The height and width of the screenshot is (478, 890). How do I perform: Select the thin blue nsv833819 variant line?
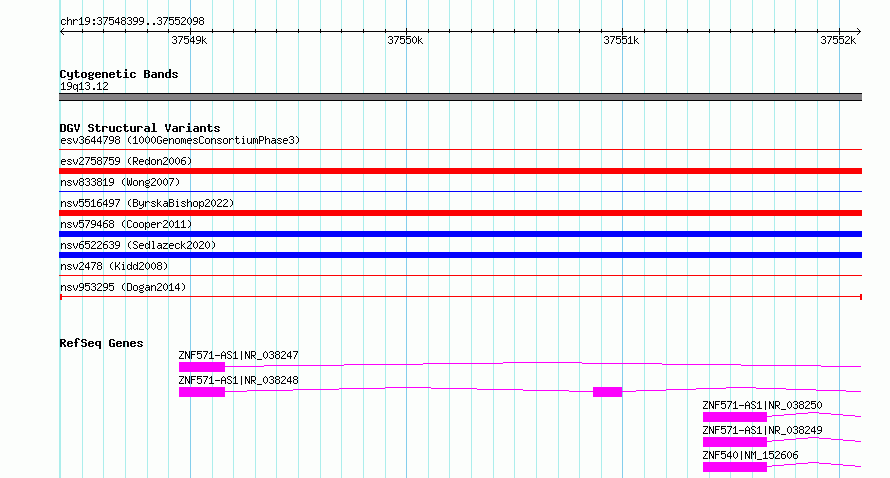(x=460, y=191)
